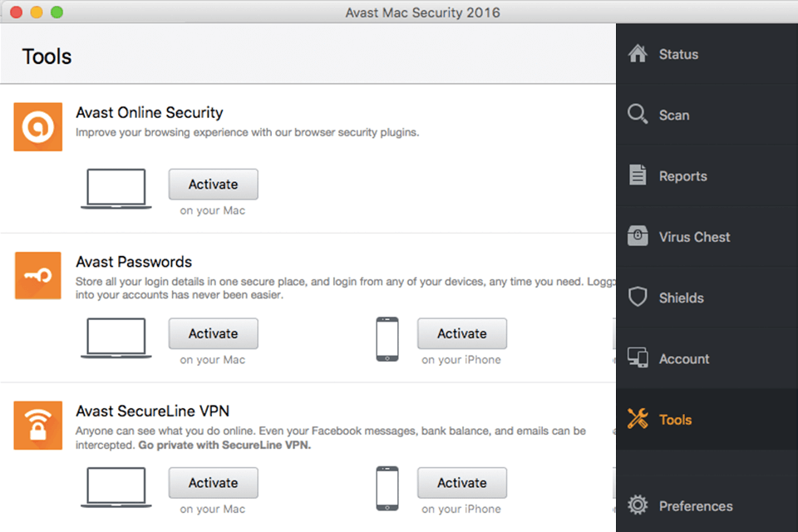Viewport: 798px width, 532px height.
Task: Click the Avast Online Security orange icon
Action: point(38,126)
